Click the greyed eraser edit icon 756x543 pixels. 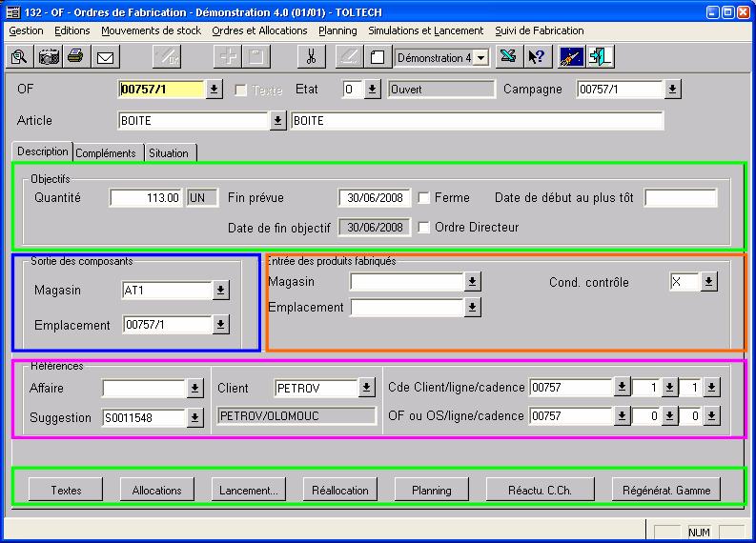349,57
